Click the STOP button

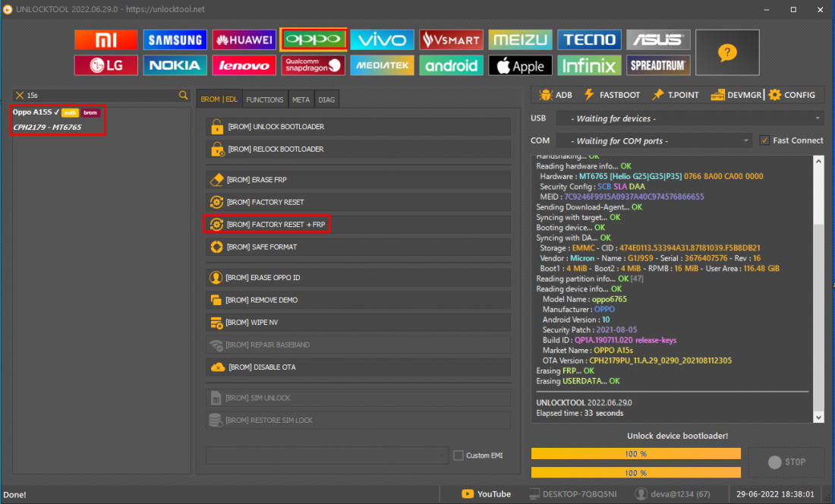click(x=786, y=462)
